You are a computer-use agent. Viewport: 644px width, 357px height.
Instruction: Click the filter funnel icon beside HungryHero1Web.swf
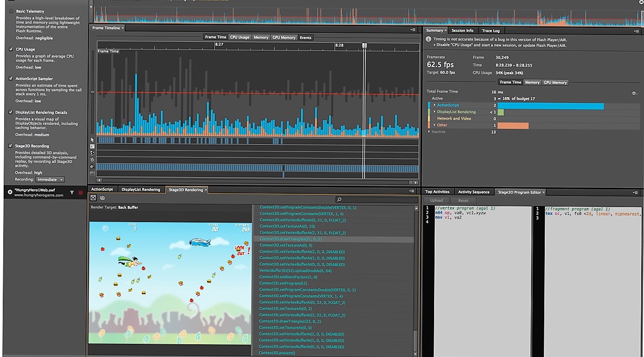[72, 192]
